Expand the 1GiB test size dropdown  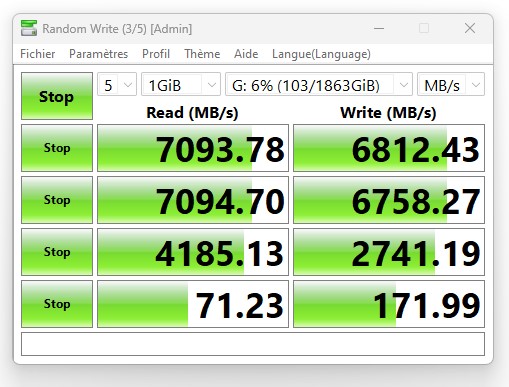coord(181,84)
